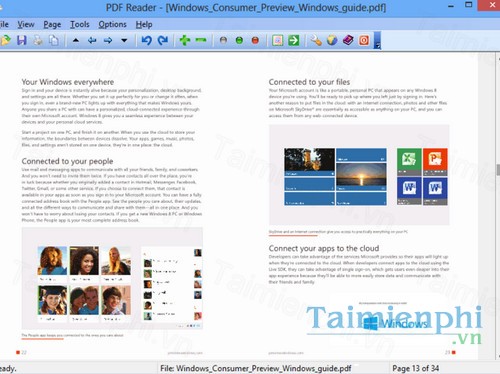Click the blue floppy disk save icon
The image size is (500, 374).
(x=22, y=40)
